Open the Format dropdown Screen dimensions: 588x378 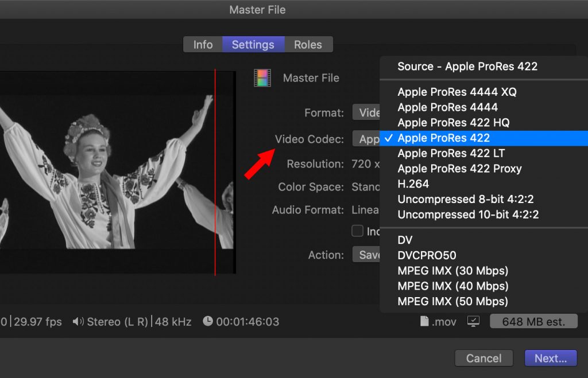tap(368, 112)
